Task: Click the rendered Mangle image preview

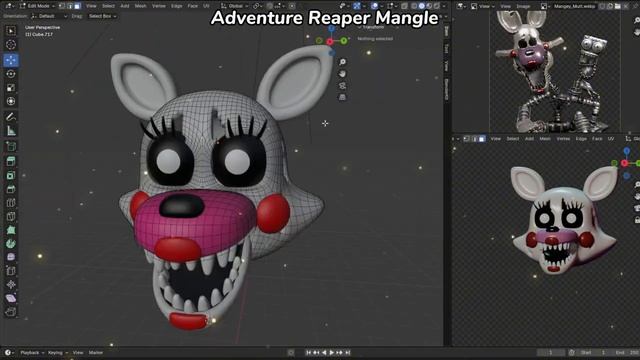Action: (x=555, y=71)
